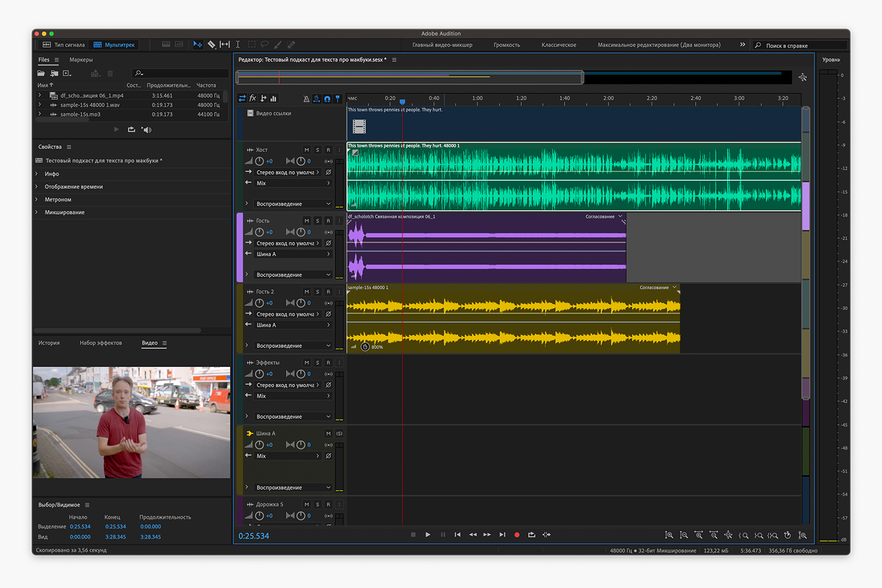Image resolution: width=882 pixels, height=588 pixels.
Task: Solo the Гость track
Action: (317, 221)
